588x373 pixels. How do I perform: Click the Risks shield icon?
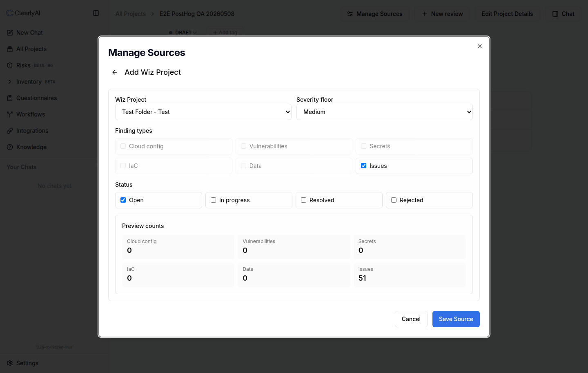pyautogui.click(x=10, y=65)
